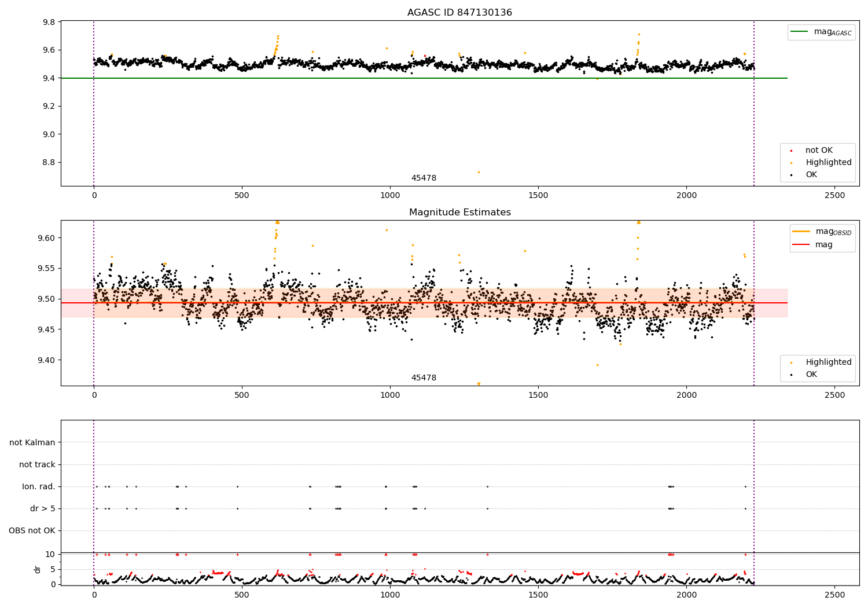The height and width of the screenshot is (608, 868).
Task: Click the red 'mag' legend entry
Action: [x=813, y=245]
